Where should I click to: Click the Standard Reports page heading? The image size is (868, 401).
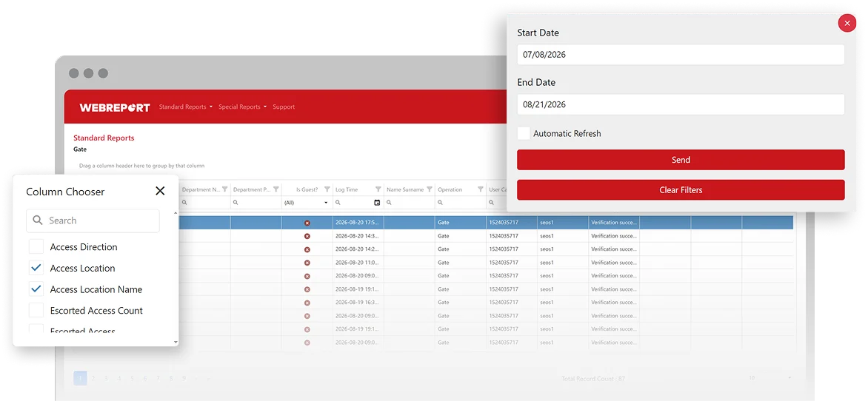pyautogui.click(x=104, y=138)
